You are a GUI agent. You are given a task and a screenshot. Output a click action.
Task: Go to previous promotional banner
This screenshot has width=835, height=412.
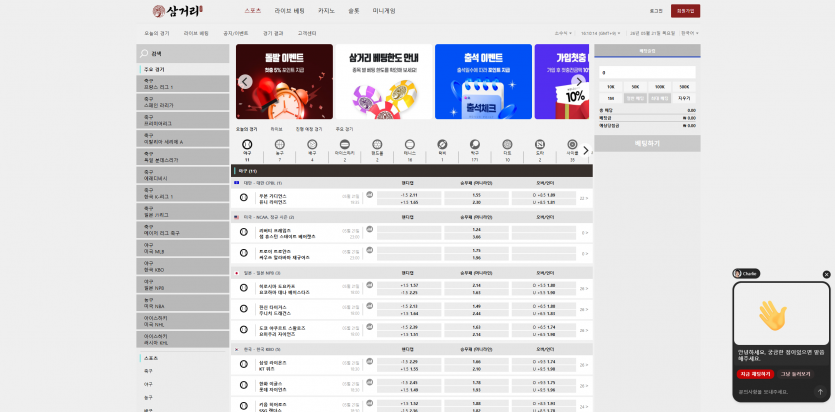[245, 82]
